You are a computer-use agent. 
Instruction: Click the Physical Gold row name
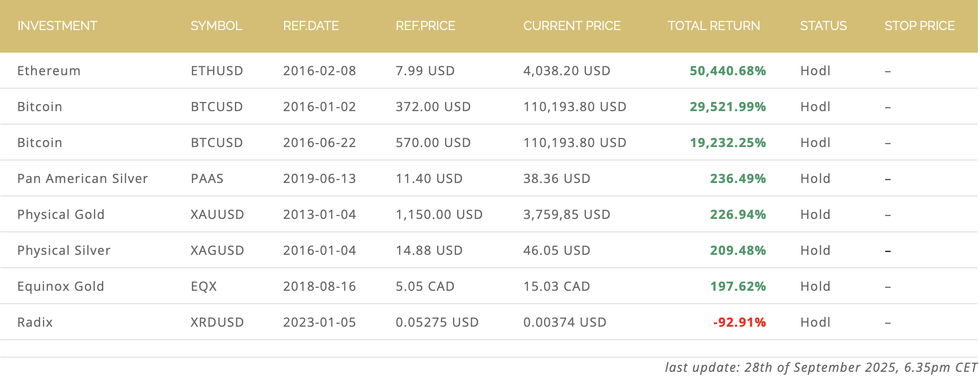61,214
